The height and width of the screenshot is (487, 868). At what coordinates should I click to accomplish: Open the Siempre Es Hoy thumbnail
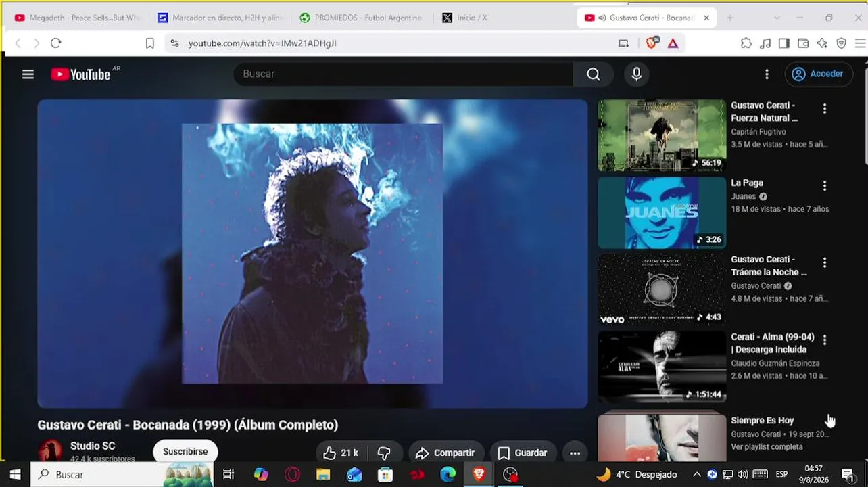(662, 437)
